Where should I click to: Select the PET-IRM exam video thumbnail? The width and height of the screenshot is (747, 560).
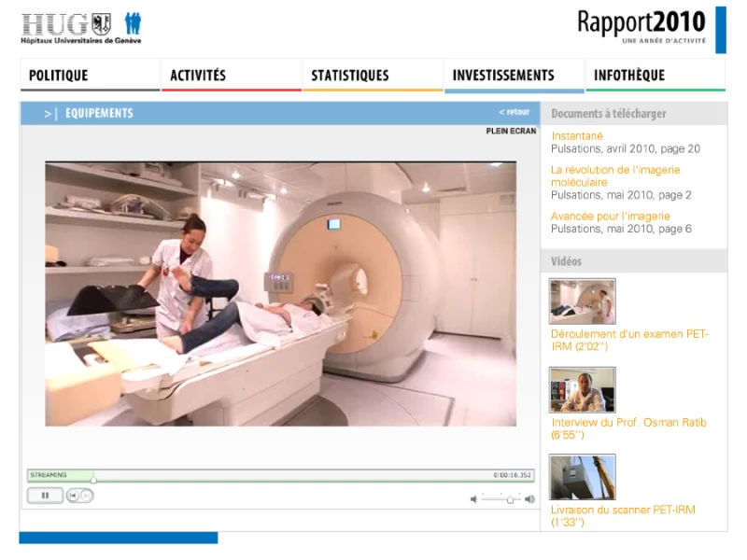[582, 301]
